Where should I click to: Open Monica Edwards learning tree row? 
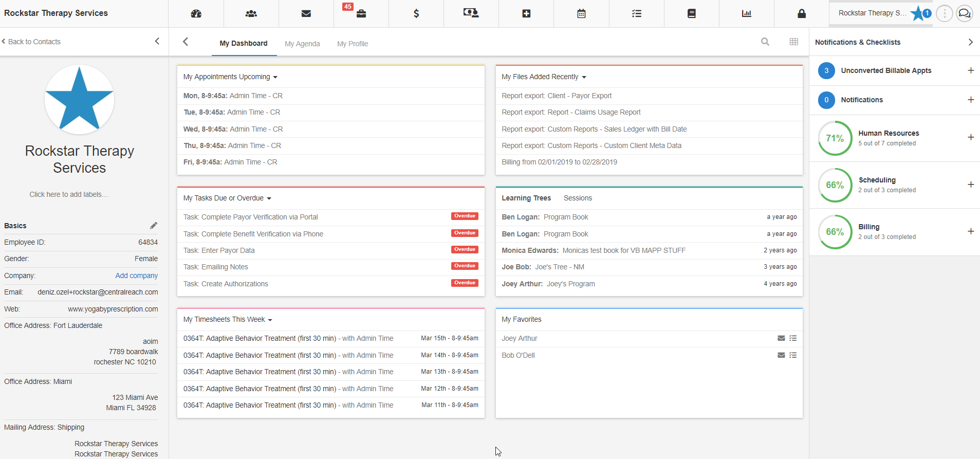pyautogui.click(x=649, y=250)
